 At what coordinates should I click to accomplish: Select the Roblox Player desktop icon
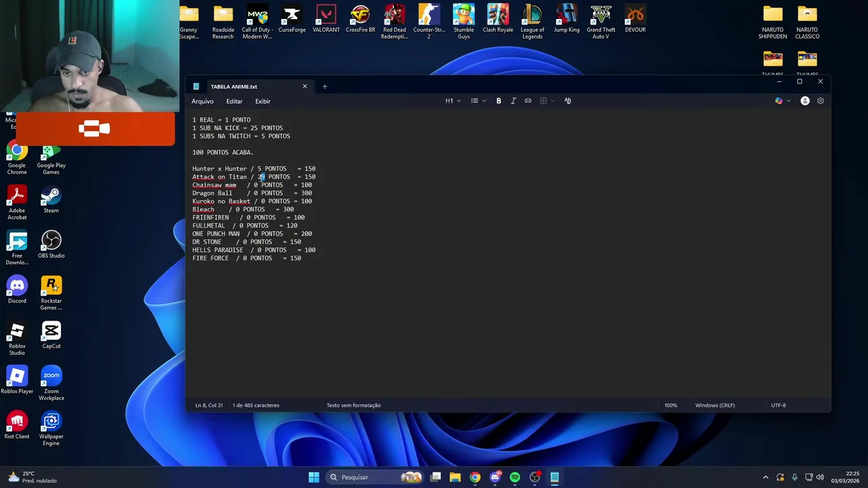tap(17, 381)
